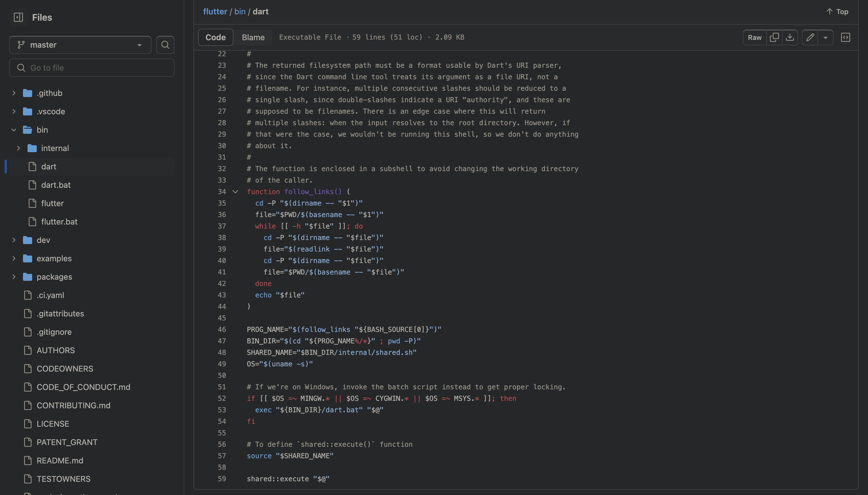Click the Top arrow link
The image size is (868, 495).
click(x=837, y=11)
